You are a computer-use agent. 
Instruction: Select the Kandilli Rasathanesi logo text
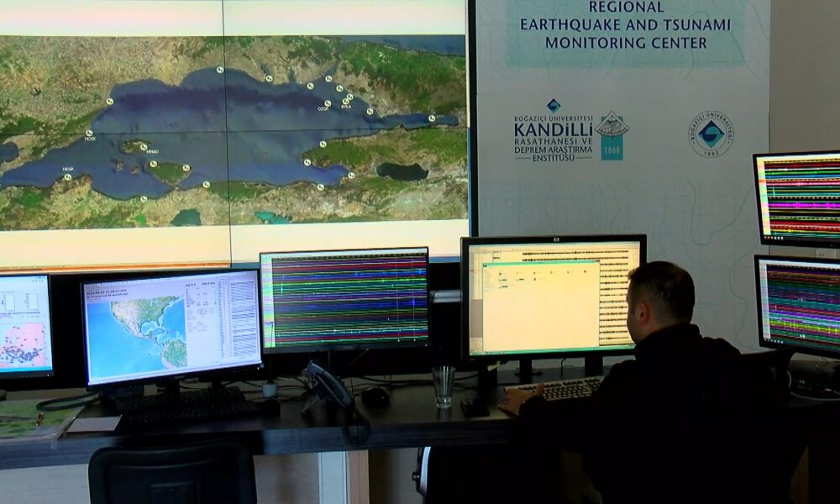point(554,134)
